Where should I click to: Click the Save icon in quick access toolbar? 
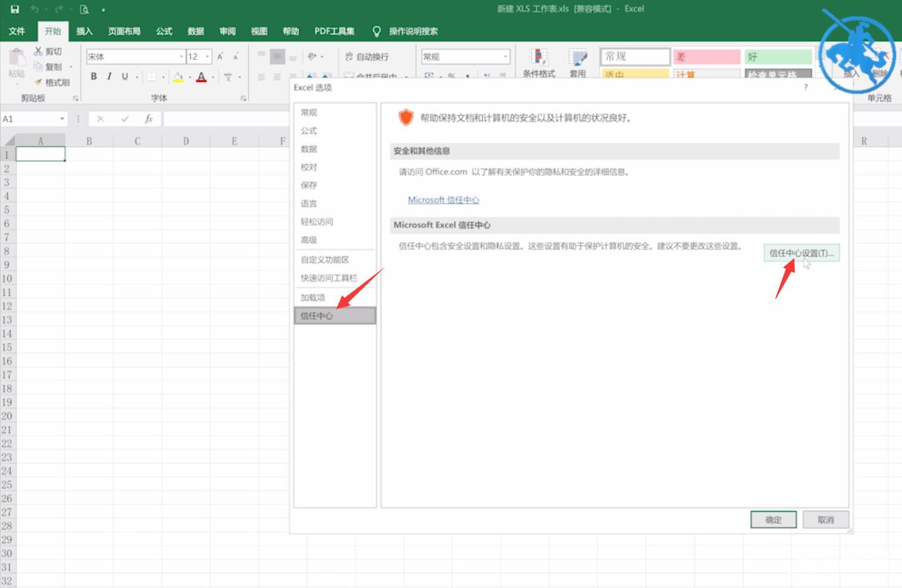coord(15,9)
